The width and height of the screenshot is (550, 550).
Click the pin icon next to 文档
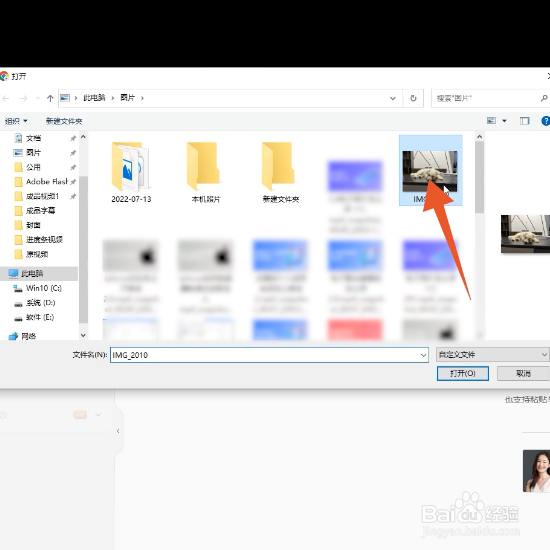coord(73,139)
